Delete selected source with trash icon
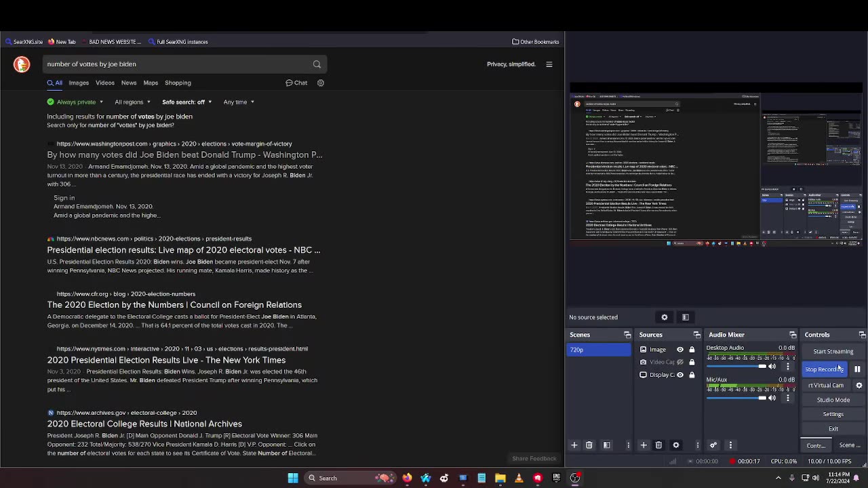868x488 pixels. [658, 445]
